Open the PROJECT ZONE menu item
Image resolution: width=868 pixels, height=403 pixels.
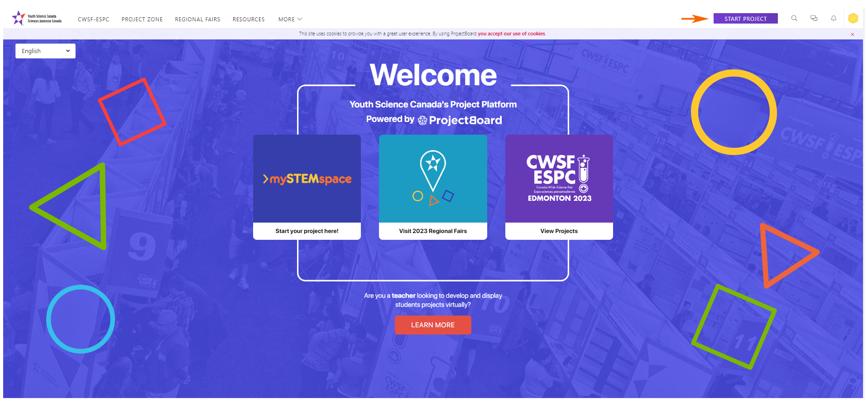click(x=142, y=19)
